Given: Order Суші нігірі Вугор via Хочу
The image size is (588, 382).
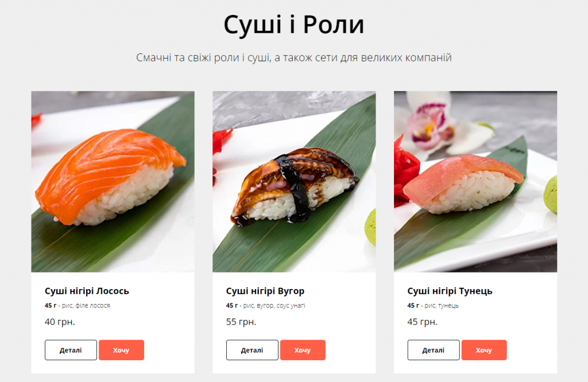Looking at the screenshot, I should click(x=303, y=350).
